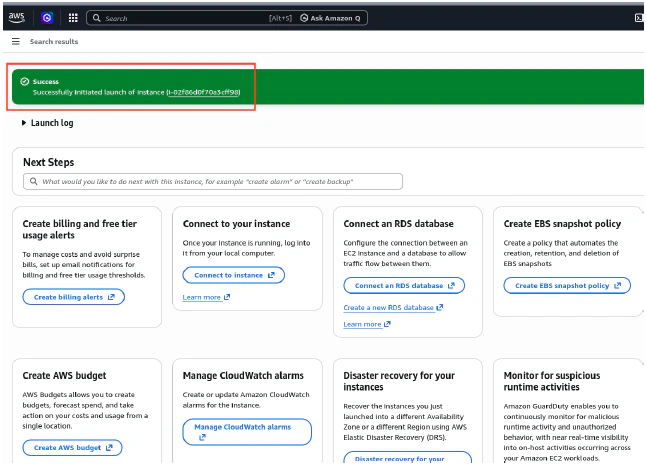Screen dimensions: 646x475
Task: Click the Create EBS snapshot policy button
Action: 567,285
